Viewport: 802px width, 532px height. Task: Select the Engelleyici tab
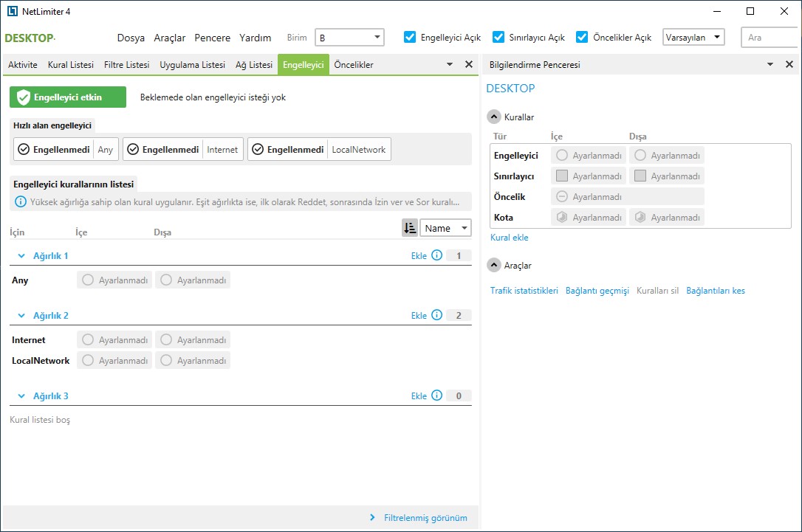pyautogui.click(x=304, y=65)
